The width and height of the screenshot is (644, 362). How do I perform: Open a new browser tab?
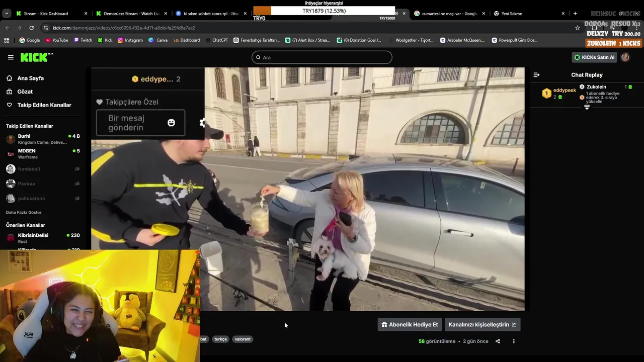pos(575,14)
